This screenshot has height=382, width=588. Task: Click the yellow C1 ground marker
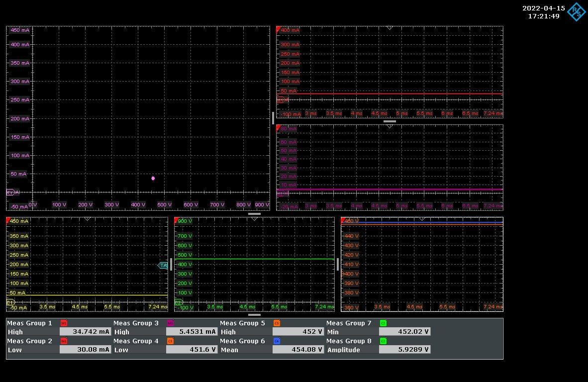10,302
